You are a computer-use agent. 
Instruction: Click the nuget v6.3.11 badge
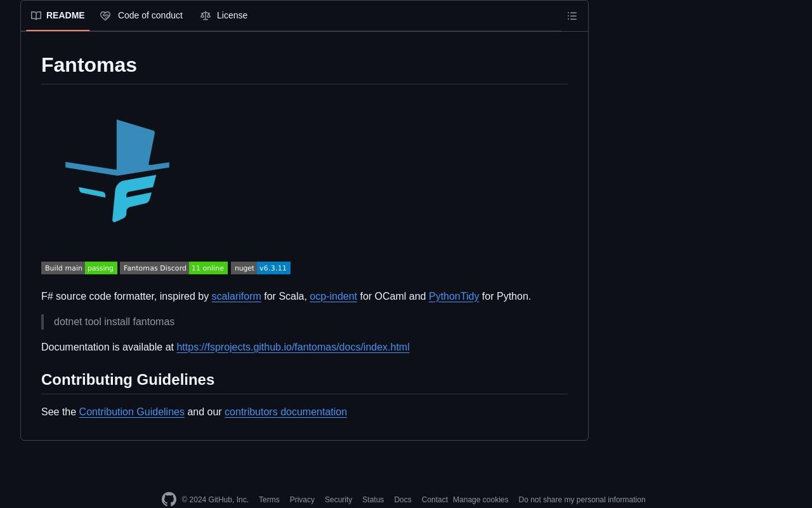(261, 268)
